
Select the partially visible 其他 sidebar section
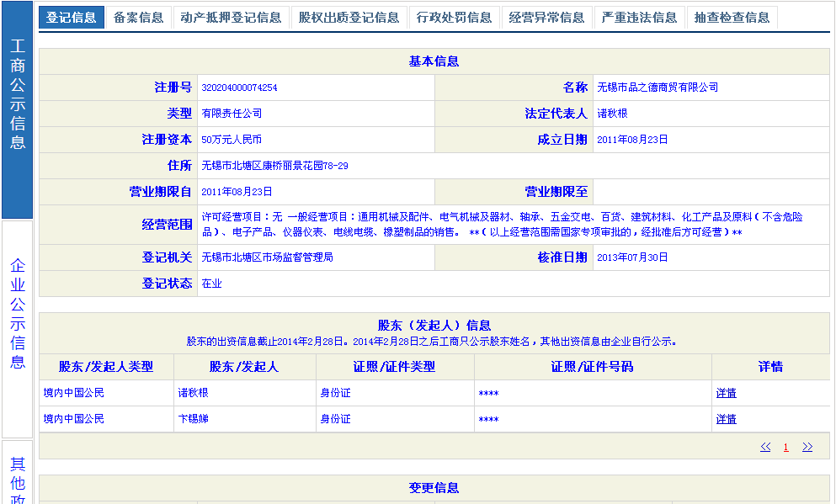point(18,475)
